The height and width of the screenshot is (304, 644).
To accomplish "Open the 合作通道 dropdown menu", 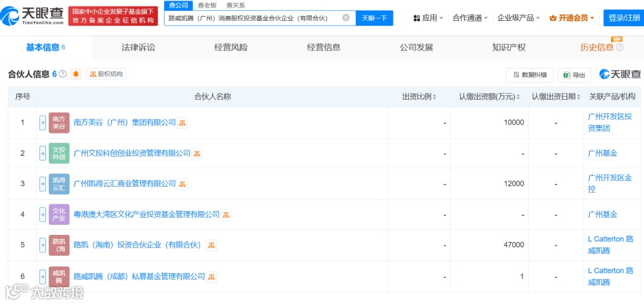I will coord(470,18).
